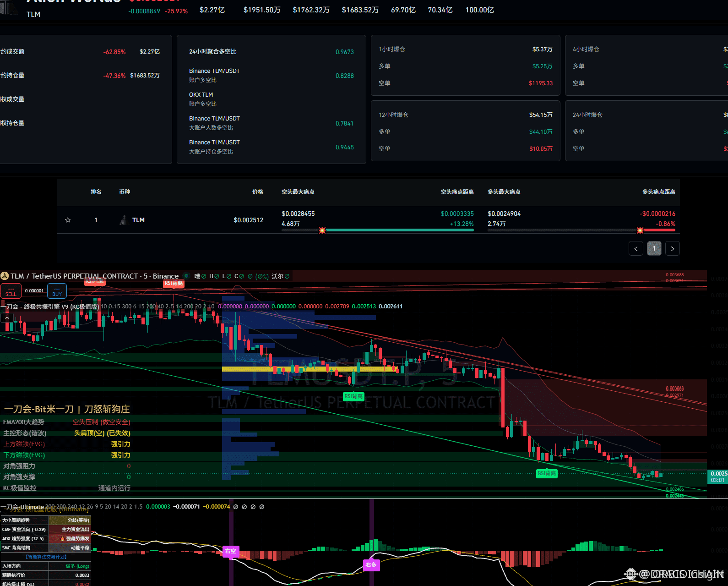Screen dimensions: 728x586
Task: Click the 主控形态(谐波) status row
Action: (x=67, y=433)
